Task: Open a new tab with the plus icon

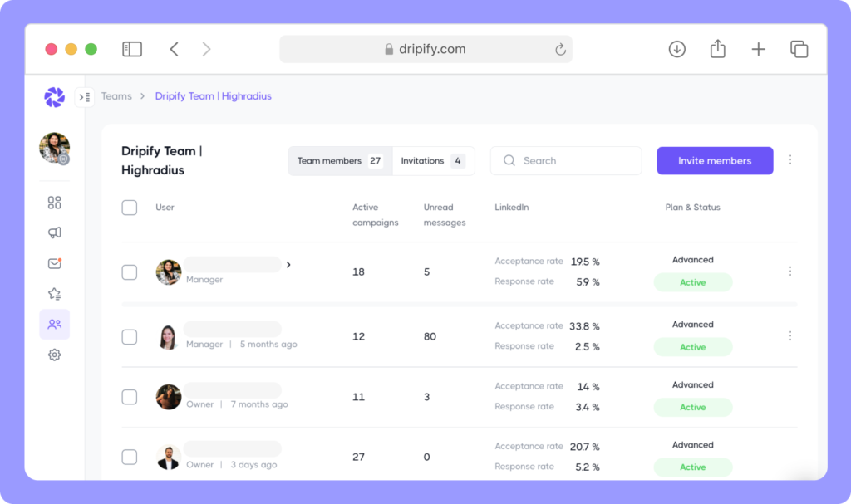Action: pyautogui.click(x=758, y=49)
